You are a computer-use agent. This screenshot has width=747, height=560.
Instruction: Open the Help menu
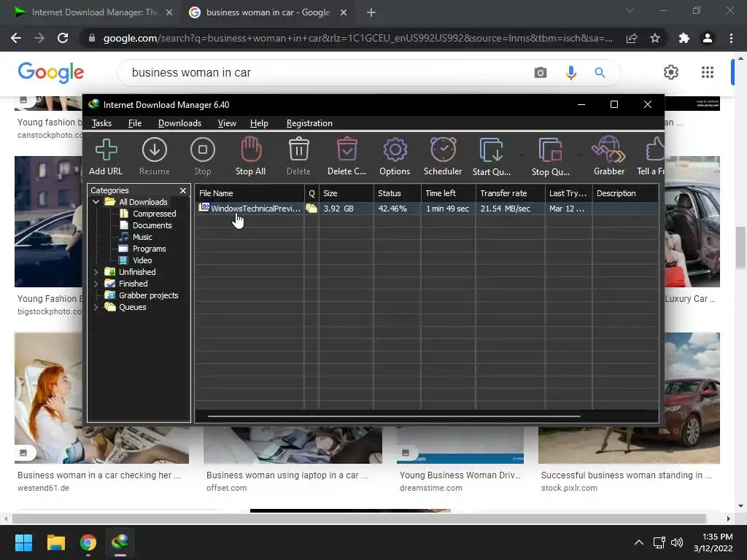click(x=259, y=123)
